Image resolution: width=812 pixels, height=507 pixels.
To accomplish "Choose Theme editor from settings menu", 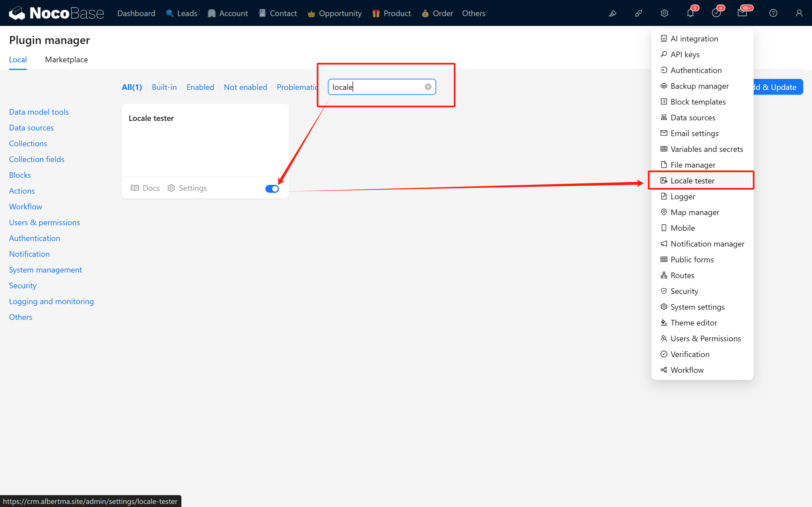I will (x=694, y=323).
